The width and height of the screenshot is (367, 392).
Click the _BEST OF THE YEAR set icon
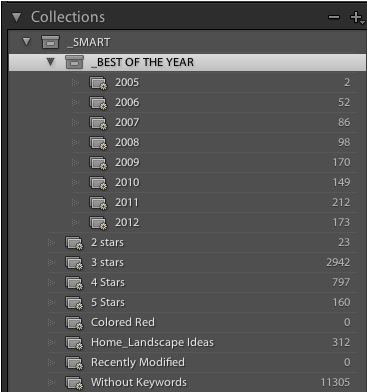coord(74,62)
